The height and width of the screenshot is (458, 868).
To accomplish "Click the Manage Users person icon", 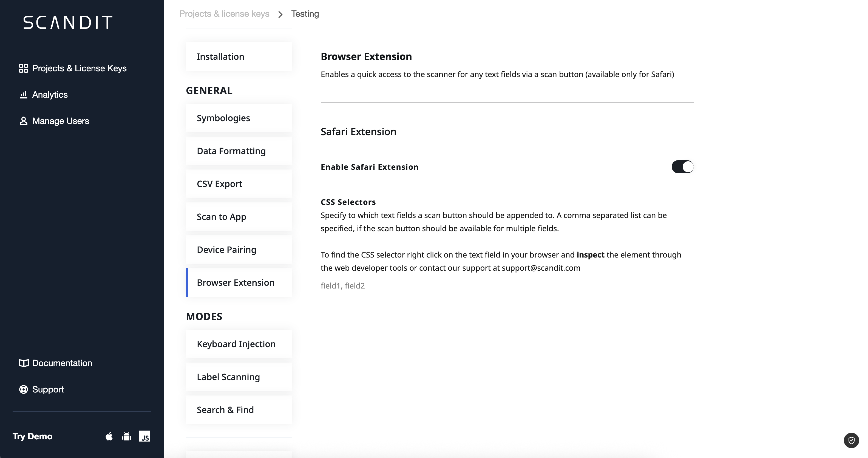I will tap(23, 121).
